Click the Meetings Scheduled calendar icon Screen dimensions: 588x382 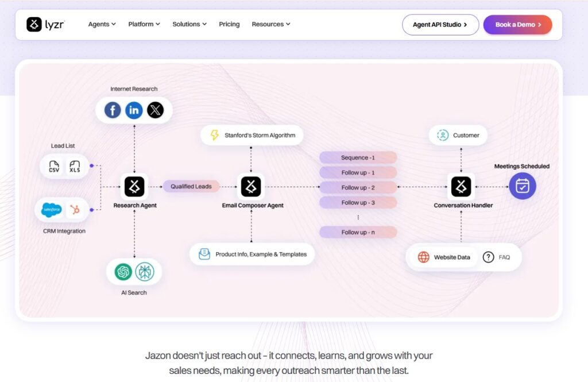tap(523, 186)
